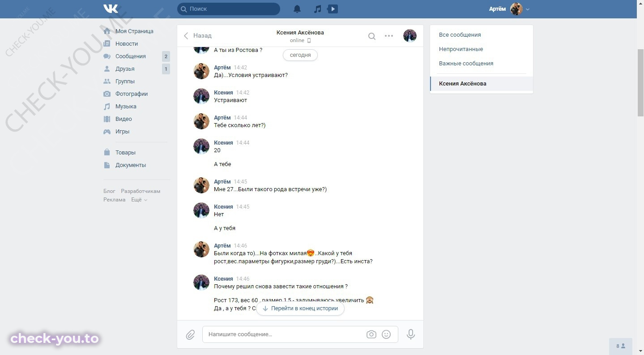Click Ксения name on 14:44 message
This screenshot has width=644, height=355.
tap(223, 143)
